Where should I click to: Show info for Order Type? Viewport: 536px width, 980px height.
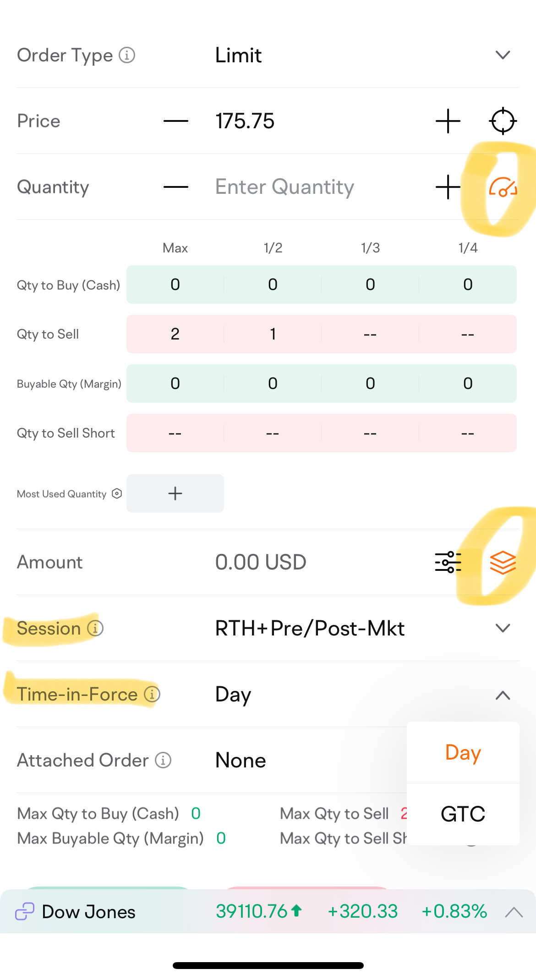[x=127, y=55]
